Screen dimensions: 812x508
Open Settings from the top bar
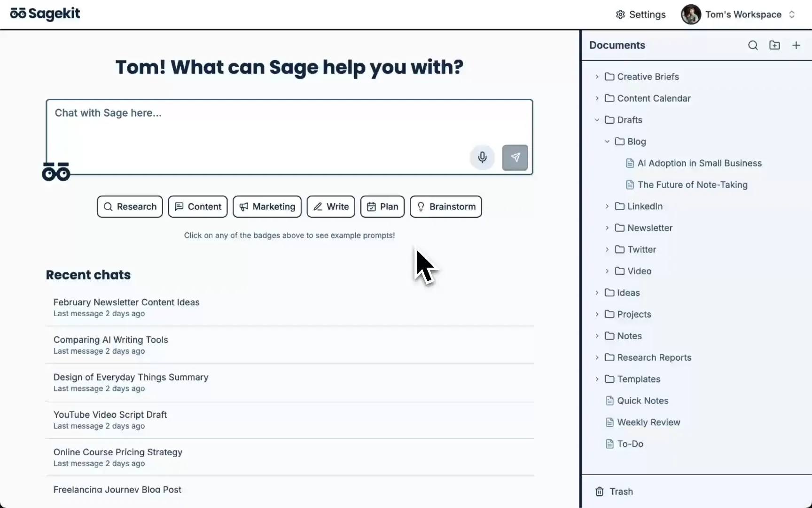640,15
